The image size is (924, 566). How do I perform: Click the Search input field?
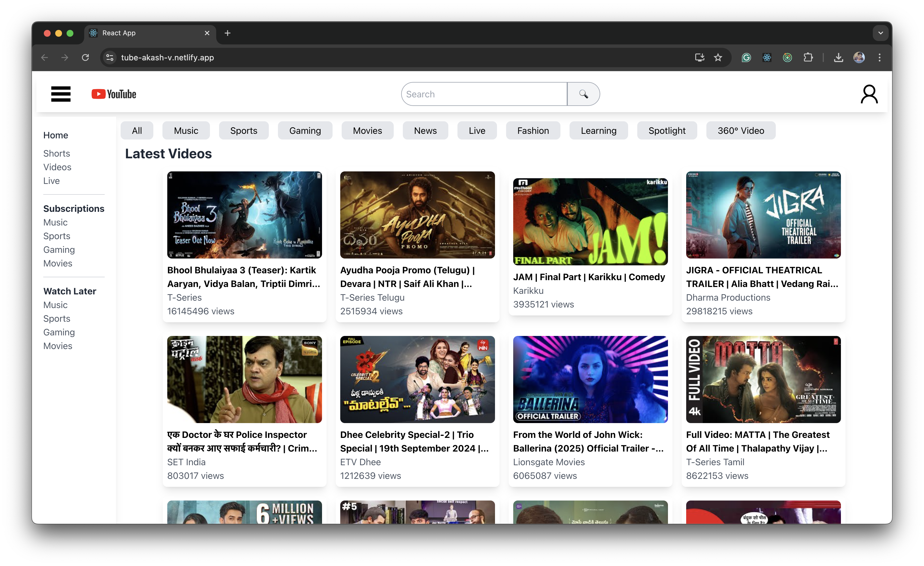tap(484, 94)
